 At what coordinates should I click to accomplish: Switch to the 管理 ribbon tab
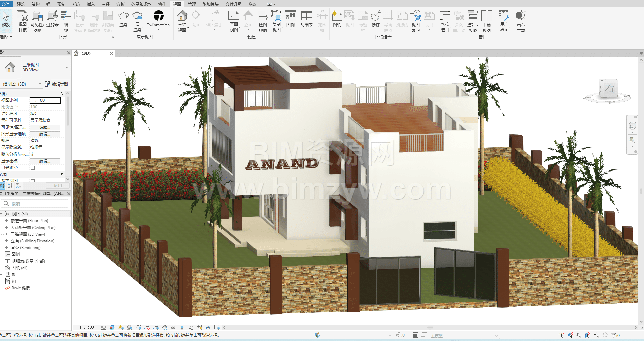point(192,4)
